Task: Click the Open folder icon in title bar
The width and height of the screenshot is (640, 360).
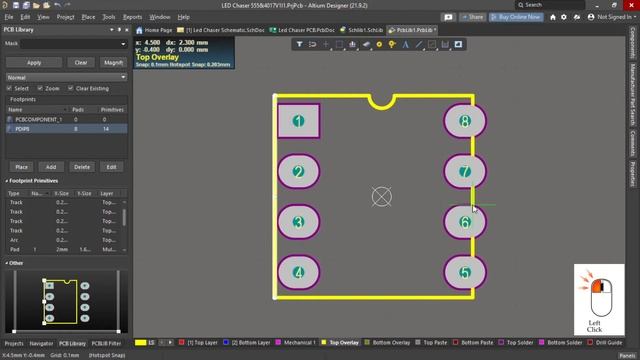Action: point(36,5)
